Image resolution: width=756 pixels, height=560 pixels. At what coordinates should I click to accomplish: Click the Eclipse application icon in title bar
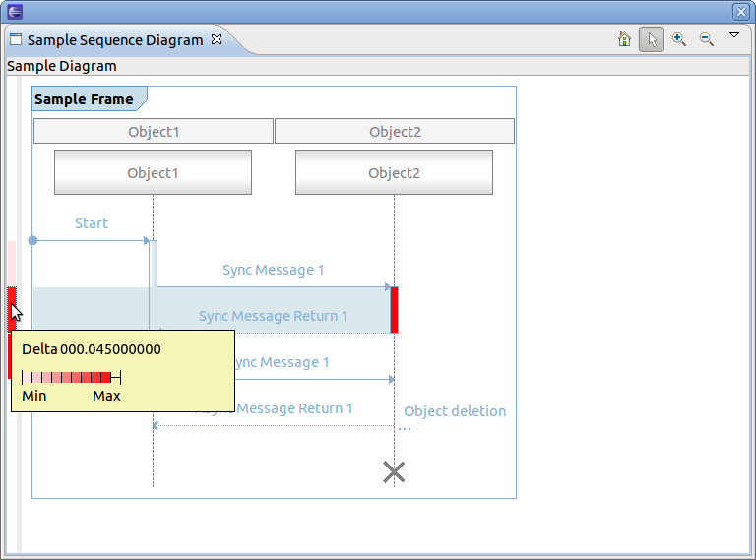tap(15, 12)
